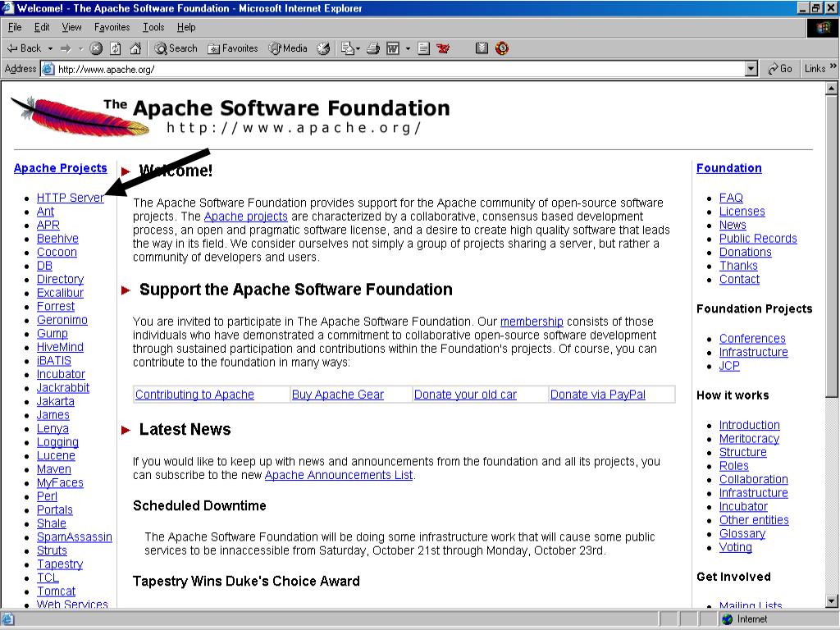Screen dimensions: 840x630
Task: Expand the Links toolbar chevron
Action: (x=833, y=66)
